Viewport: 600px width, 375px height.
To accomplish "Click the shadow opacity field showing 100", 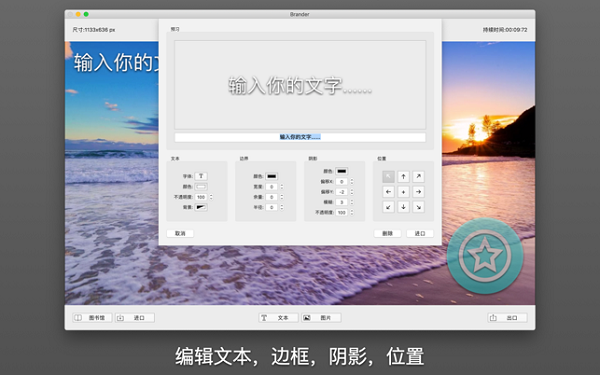I will pos(341,212).
